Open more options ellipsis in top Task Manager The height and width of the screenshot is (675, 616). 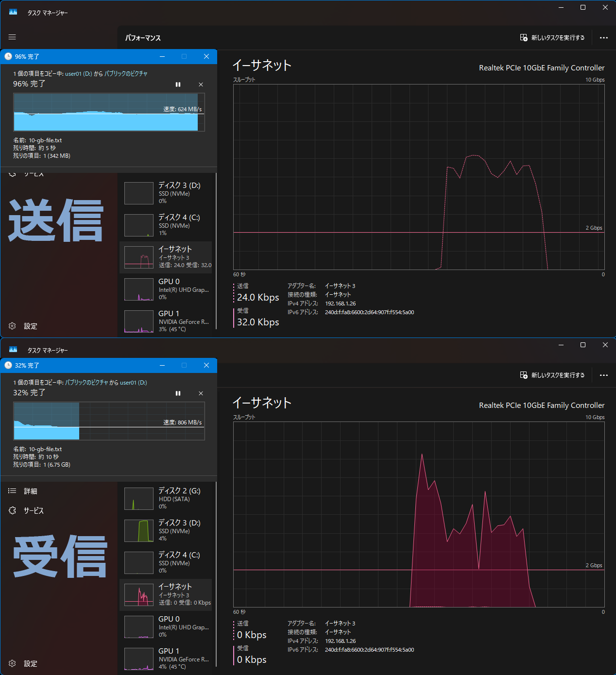604,38
